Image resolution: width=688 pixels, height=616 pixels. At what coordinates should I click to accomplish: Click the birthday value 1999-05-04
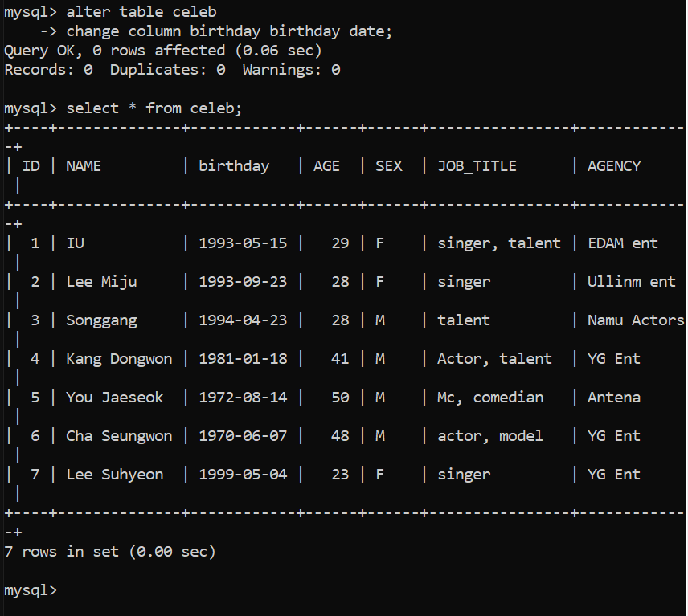point(243,475)
